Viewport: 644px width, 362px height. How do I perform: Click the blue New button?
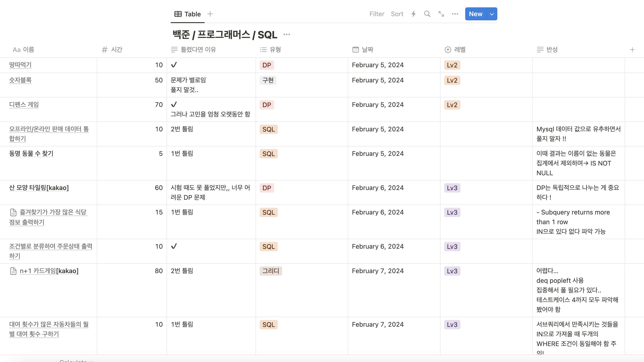tap(475, 14)
